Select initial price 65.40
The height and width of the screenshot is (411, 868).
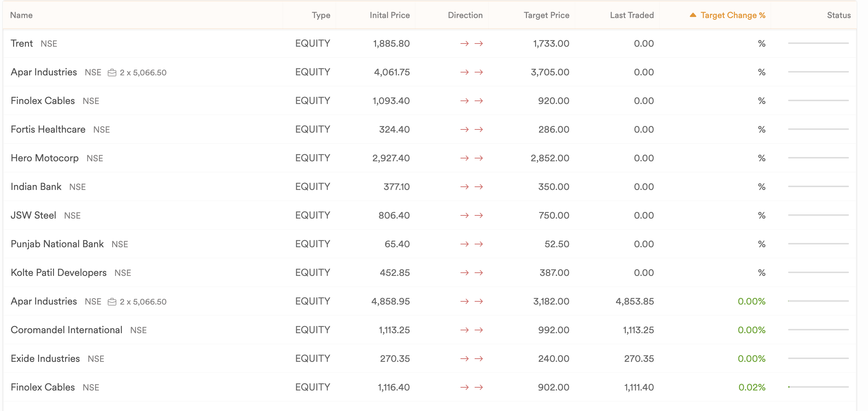(397, 244)
